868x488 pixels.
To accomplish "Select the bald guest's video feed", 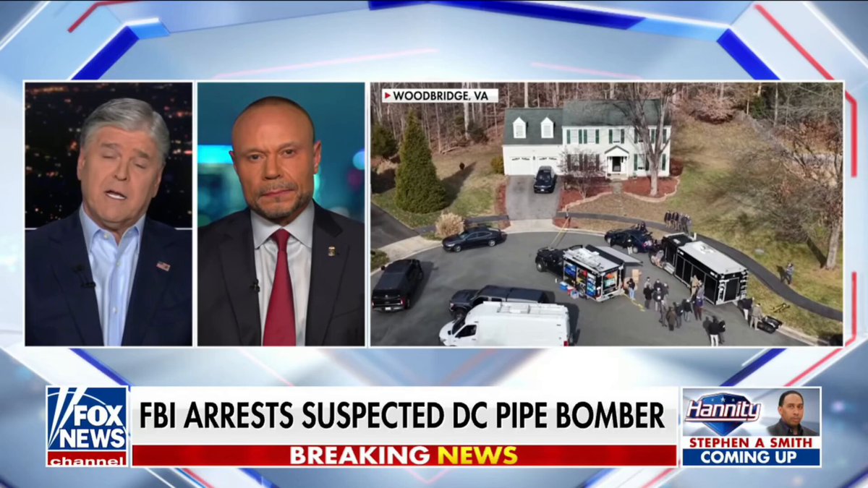I will 281,214.
